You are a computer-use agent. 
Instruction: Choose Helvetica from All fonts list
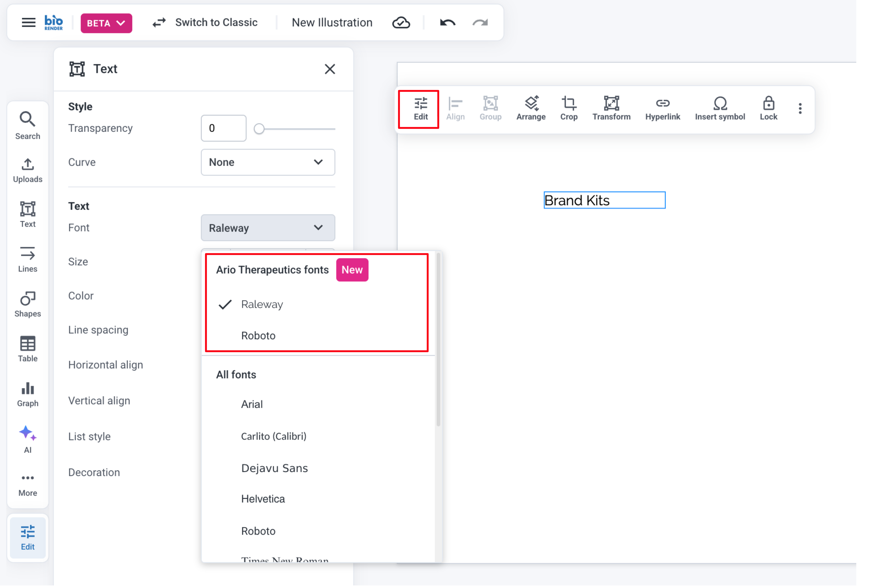[x=263, y=499]
